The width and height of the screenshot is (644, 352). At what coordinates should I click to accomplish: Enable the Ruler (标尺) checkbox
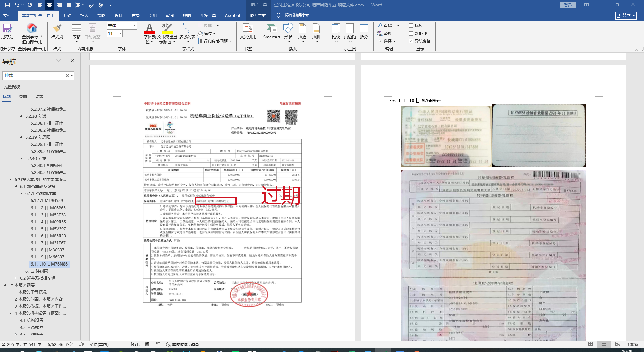(411, 26)
